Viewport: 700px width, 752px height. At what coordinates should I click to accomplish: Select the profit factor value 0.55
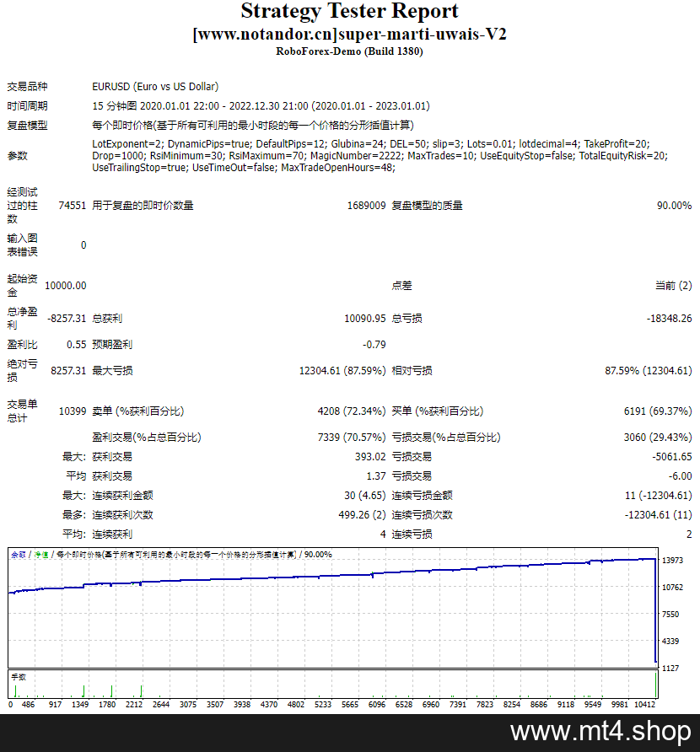(x=76, y=345)
